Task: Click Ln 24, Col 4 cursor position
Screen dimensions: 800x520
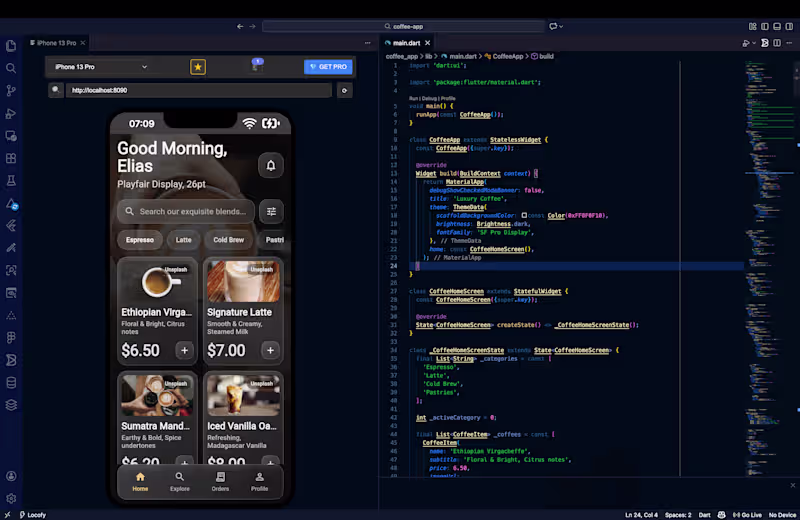Action: point(641,515)
